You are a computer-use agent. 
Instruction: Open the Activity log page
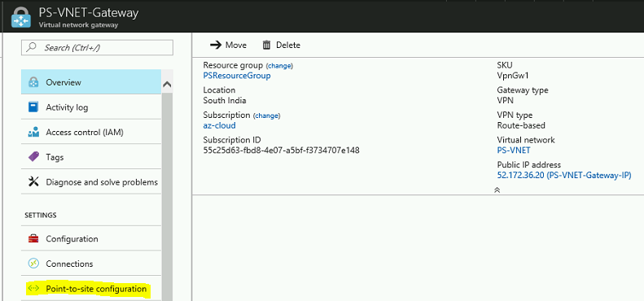click(x=91, y=107)
